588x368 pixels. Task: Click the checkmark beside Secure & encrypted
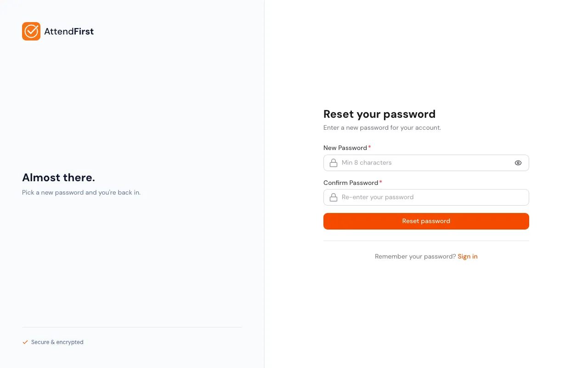tap(25, 342)
